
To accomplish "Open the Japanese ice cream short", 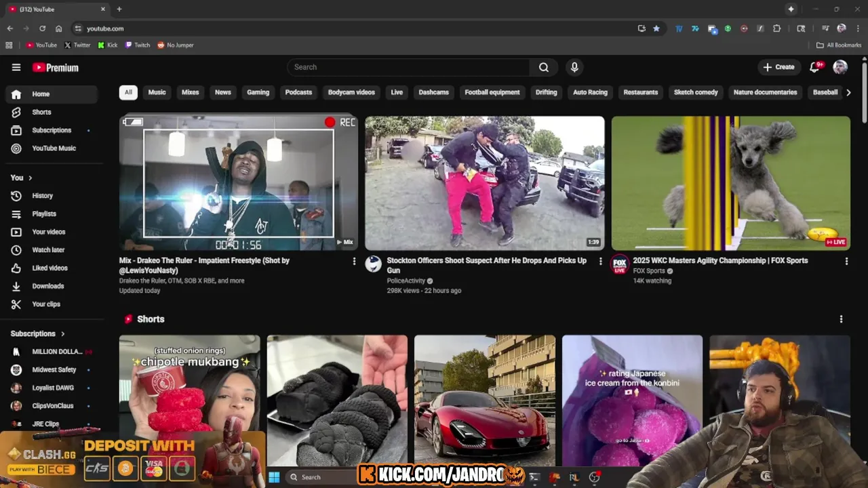I will click(x=632, y=400).
